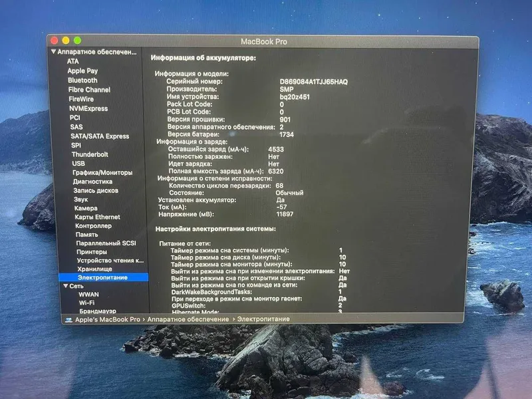Screen dimensions: 532x399
Task: Select Wi-Fi under Сеть
Action: pyautogui.click(x=87, y=303)
